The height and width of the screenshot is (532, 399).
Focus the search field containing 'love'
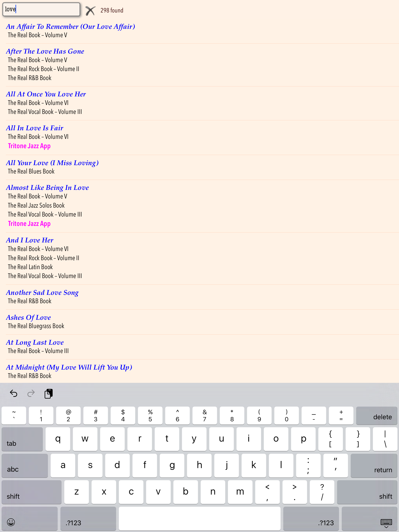tap(41, 9)
